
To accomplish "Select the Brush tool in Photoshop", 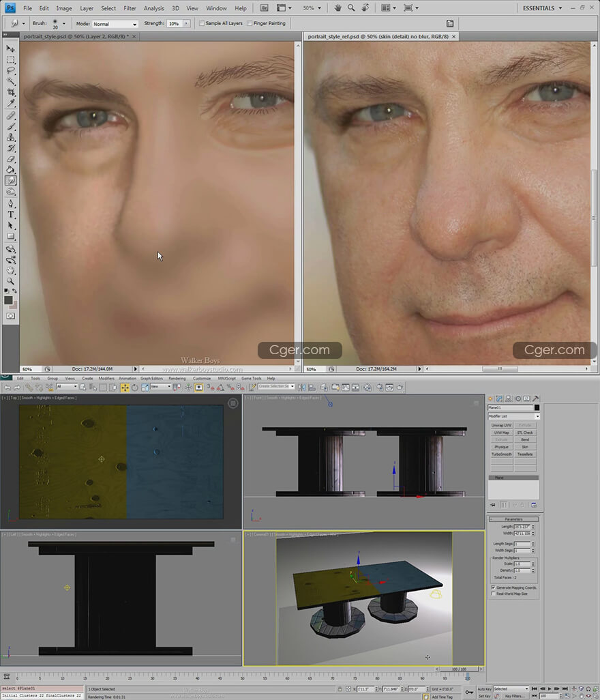I will tap(11, 127).
